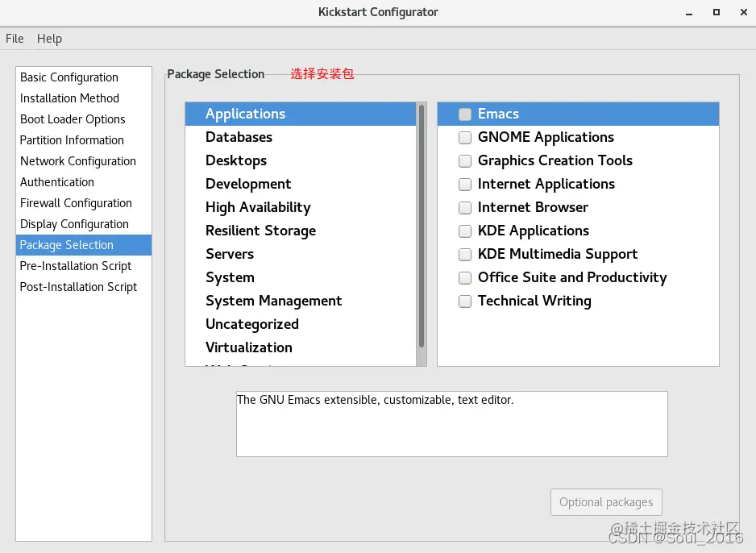The height and width of the screenshot is (553, 756).
Task: Close the Kickstart Configurator window
Action: coord(743,12)
